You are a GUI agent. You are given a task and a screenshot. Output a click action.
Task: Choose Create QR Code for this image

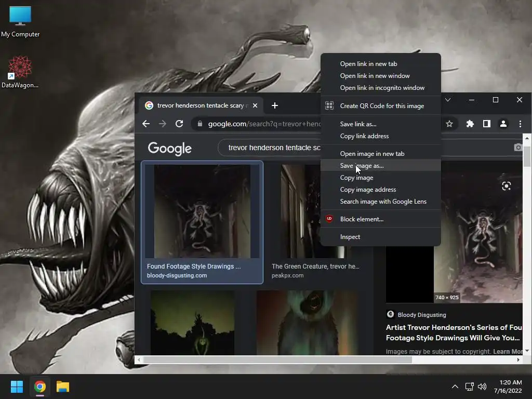pyautogui.click(x=381, y=106)
